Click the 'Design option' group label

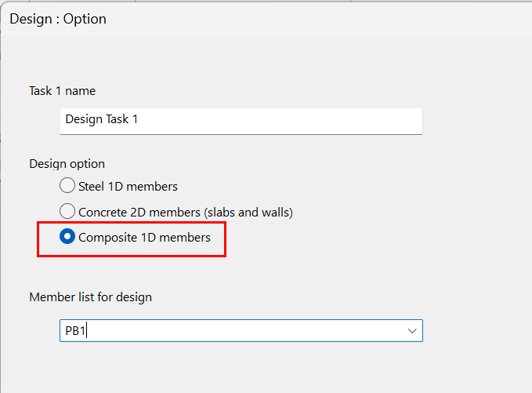pyautogui.click(x=67, y=163)
